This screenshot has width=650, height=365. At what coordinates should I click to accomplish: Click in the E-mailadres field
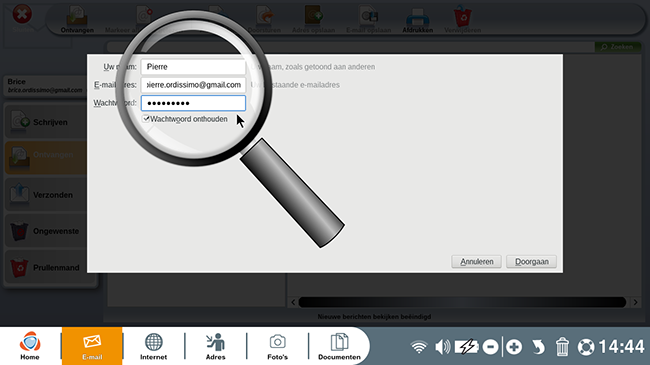coord(193,85)
